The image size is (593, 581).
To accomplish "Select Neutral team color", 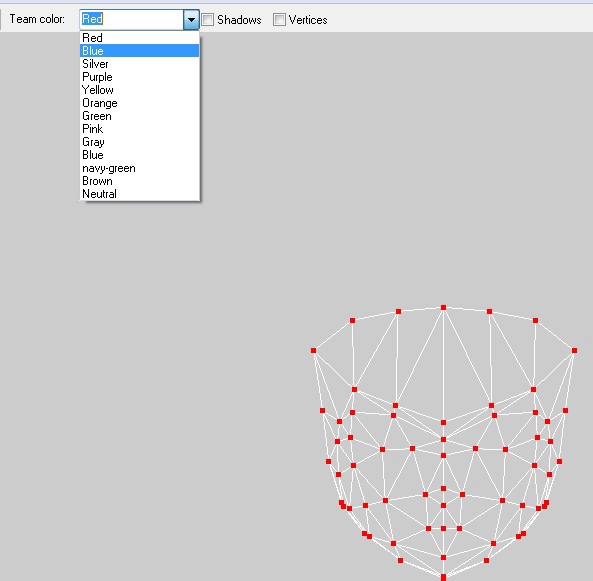I will point(140,194).
